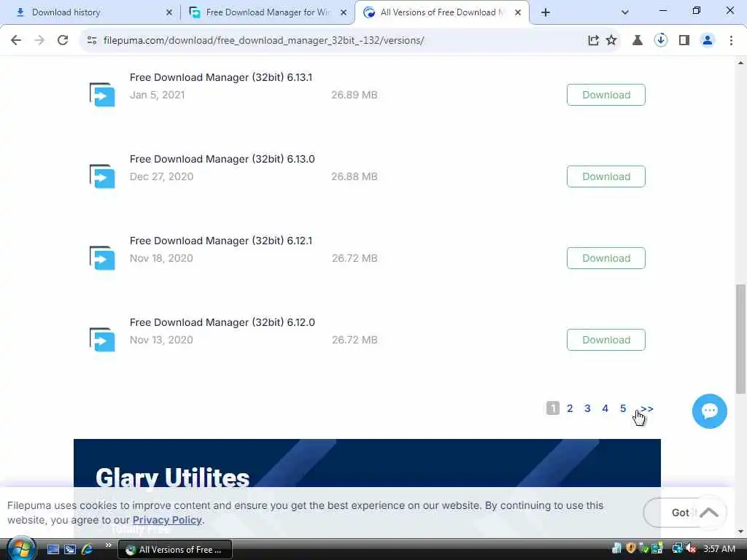Toggle the browser side panel
The height and width of the screenshot is (560, 747).
pos(684,41)
